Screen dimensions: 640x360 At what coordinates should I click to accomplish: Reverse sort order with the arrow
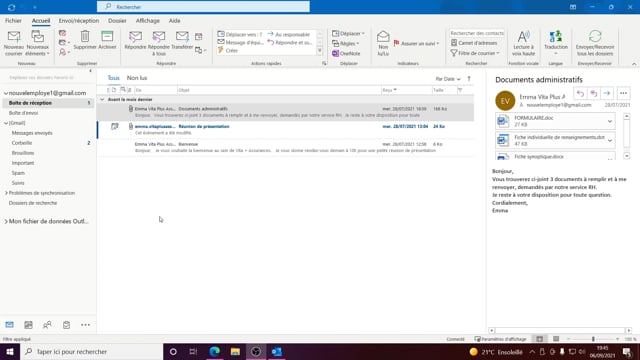pyautogui.click(x=469, y=79)
